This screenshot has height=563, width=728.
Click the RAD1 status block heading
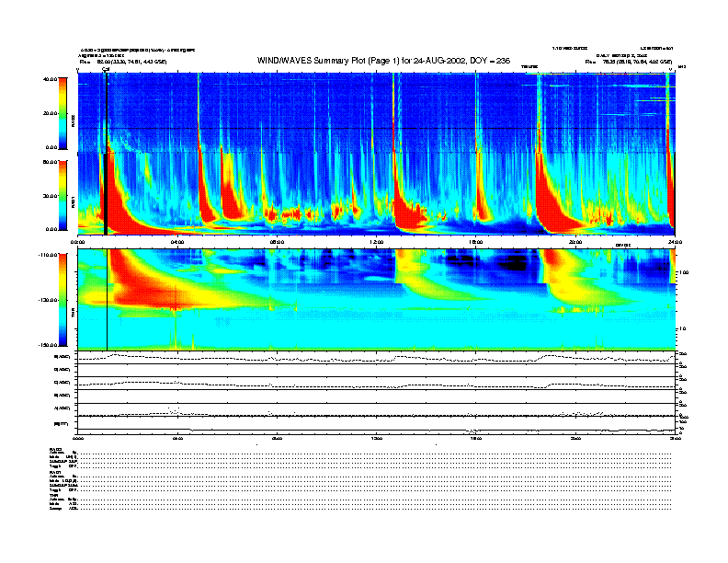[x=56, y=473]
